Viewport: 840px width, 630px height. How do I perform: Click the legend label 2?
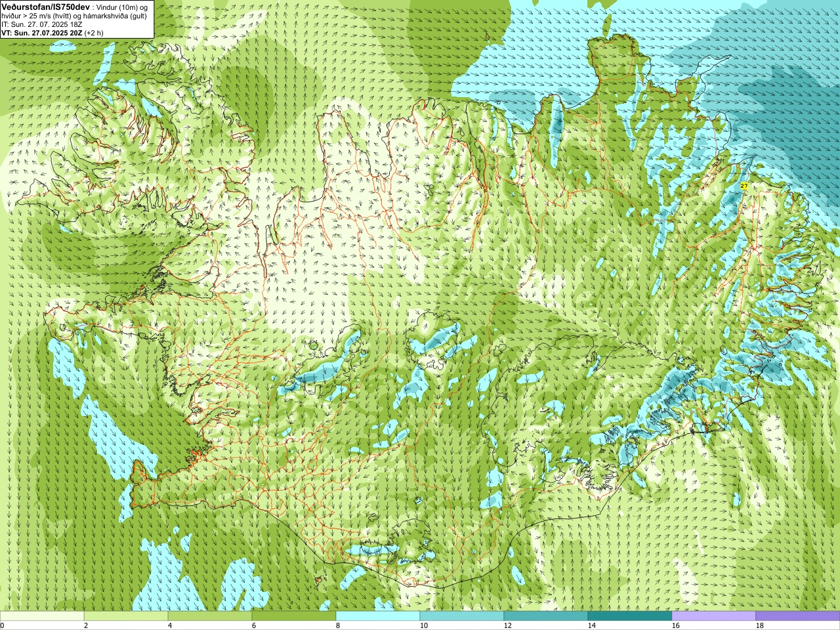click(x=86, y=625)
